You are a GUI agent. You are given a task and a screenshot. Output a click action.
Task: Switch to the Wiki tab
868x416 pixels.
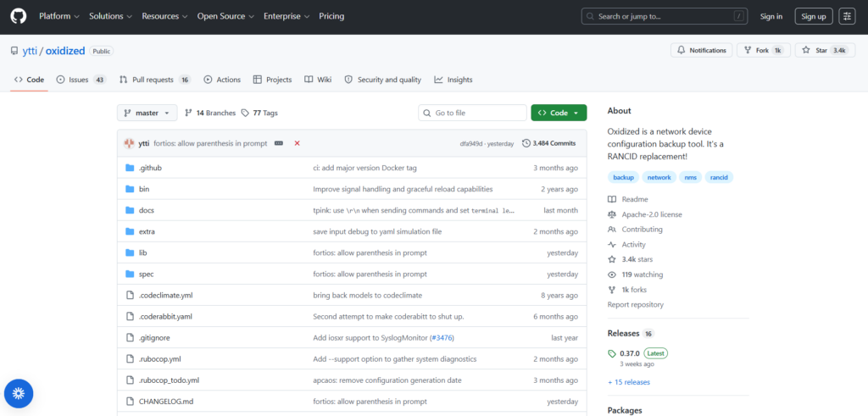click(318, 80)
